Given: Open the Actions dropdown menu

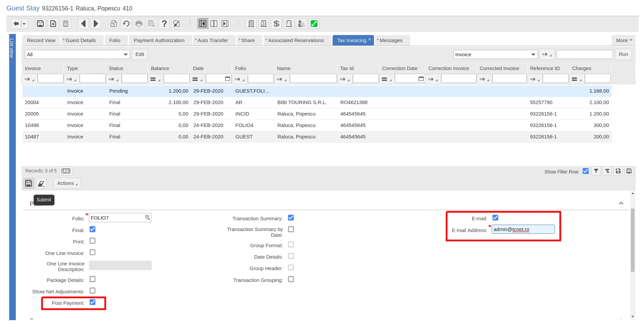Looking at the screenshot, I should (67, 183).
